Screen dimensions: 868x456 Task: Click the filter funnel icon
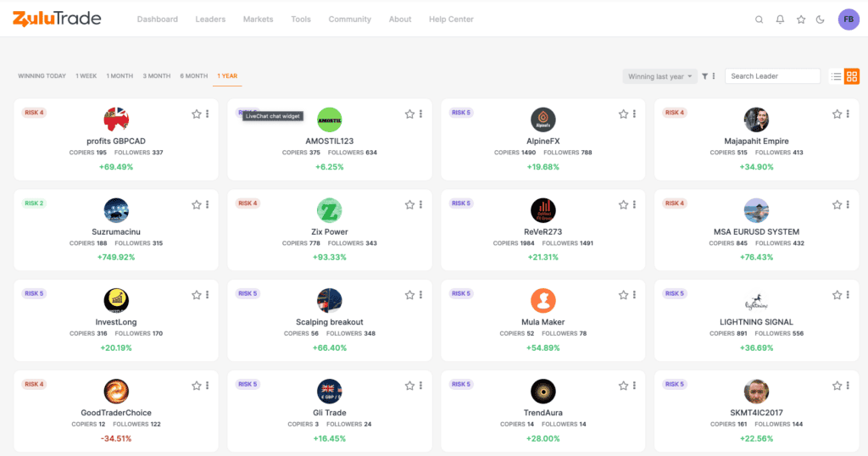tap(704, 76)
